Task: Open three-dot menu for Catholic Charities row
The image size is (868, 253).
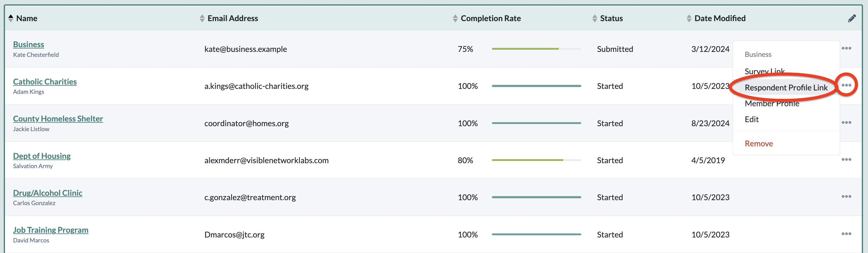Action: [x=846, y=85]
